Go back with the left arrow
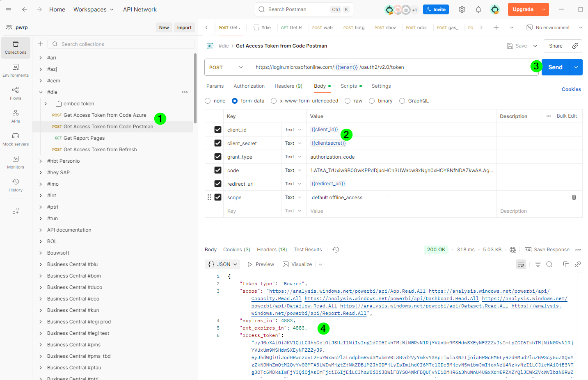This screenshot has height=380, width=588. (25, 9)
